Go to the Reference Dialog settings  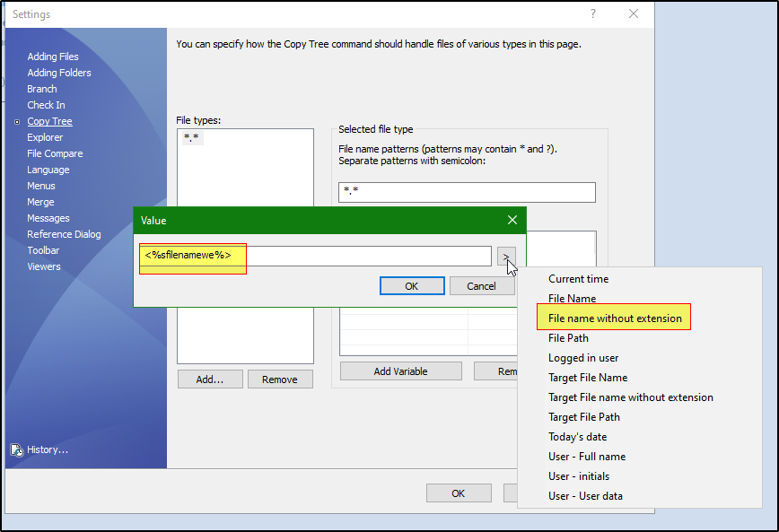coord(64,234)
